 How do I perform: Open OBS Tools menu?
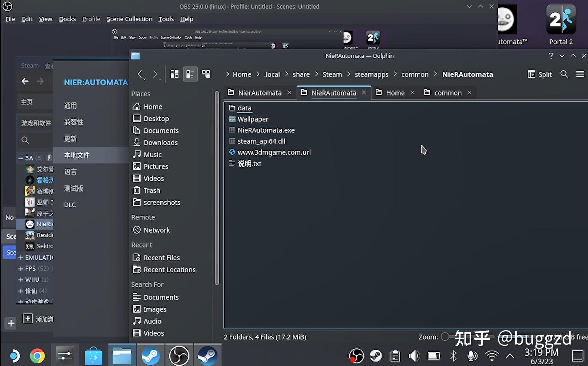[166, 19]
